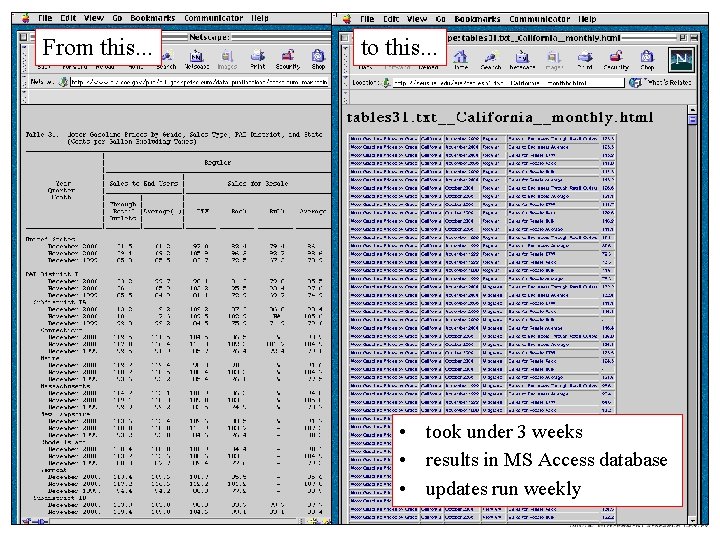The height and width of the screenshot is (540, 720).
Task: Click collapse box of right window title bar
Action: [x=694, y=37]
